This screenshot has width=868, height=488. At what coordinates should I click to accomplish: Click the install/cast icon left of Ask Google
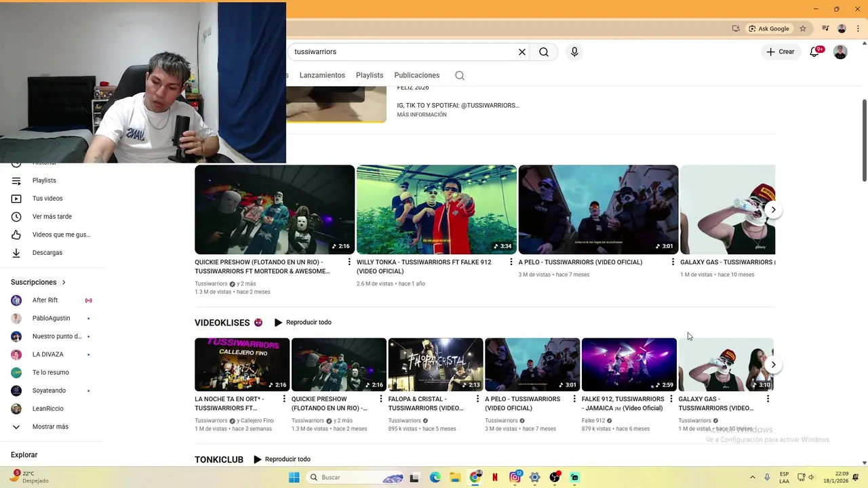[x=736, y=28]
